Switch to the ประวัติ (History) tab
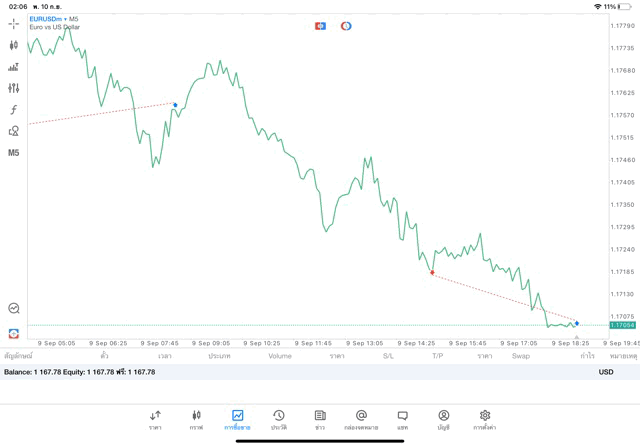640x447 pixels. (278, 420)
